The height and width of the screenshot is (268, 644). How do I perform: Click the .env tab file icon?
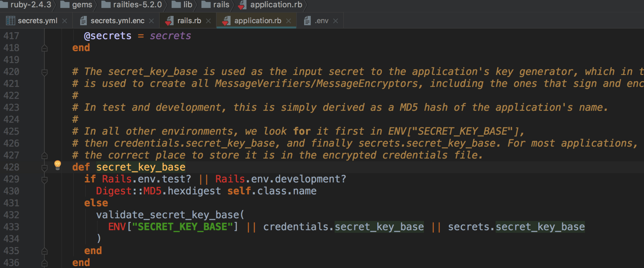click(307, 21)
